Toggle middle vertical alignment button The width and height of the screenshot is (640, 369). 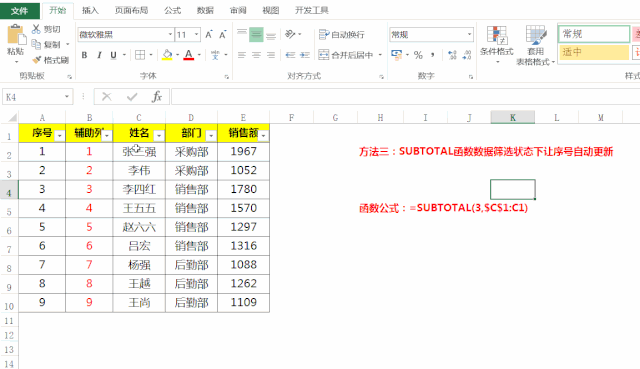click(256, 35)
